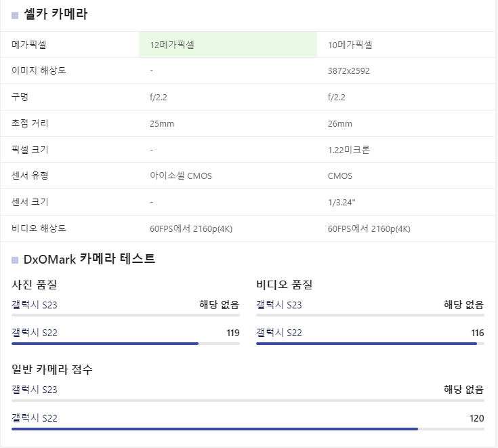Open Galaxy S23 link under 비디오 품질
Image resolution: width=498 pixels, height=448 pixels.
click(x=279, y=305)
